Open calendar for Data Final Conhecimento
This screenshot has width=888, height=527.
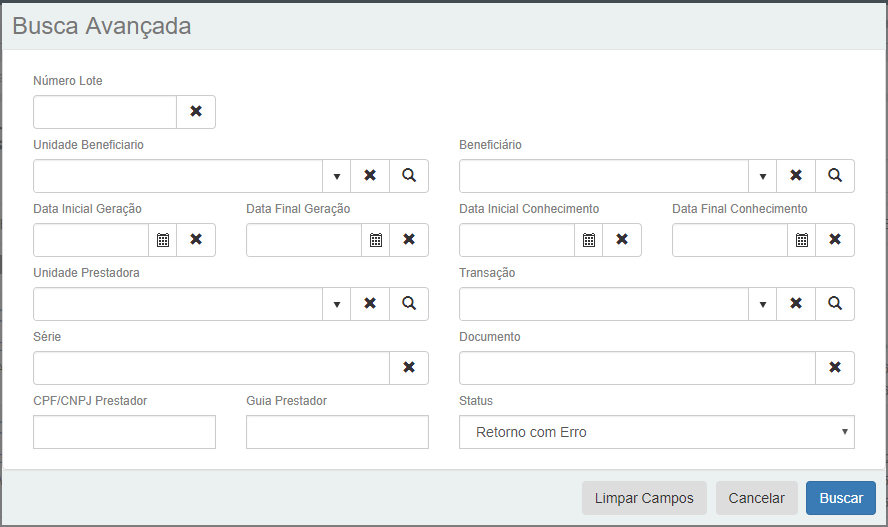tap(802, 240)
